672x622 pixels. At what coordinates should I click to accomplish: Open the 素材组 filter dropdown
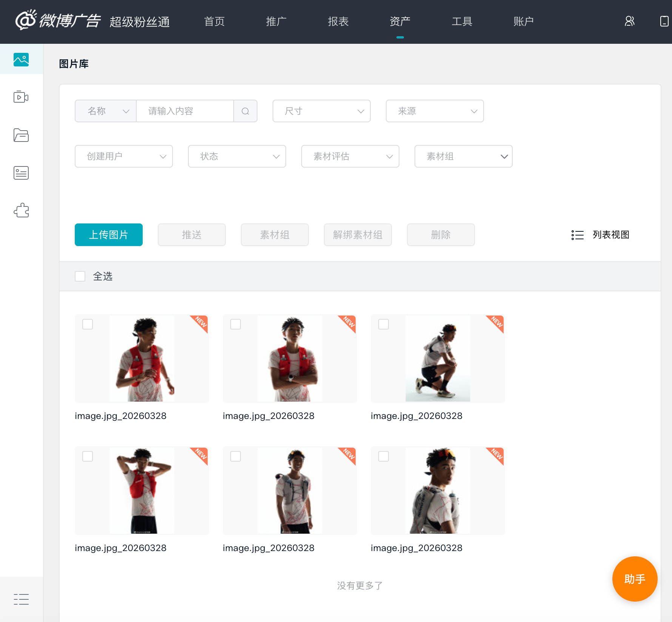[x=463, y=156]
